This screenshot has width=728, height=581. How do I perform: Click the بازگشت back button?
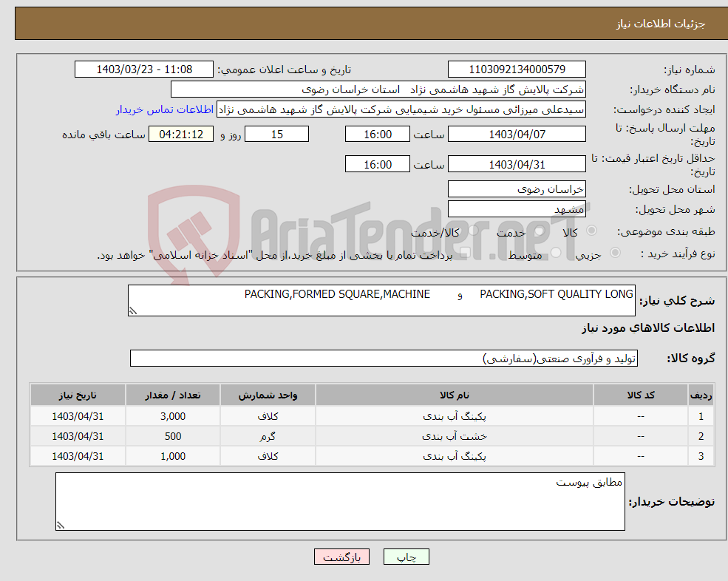tap(341, 557)
